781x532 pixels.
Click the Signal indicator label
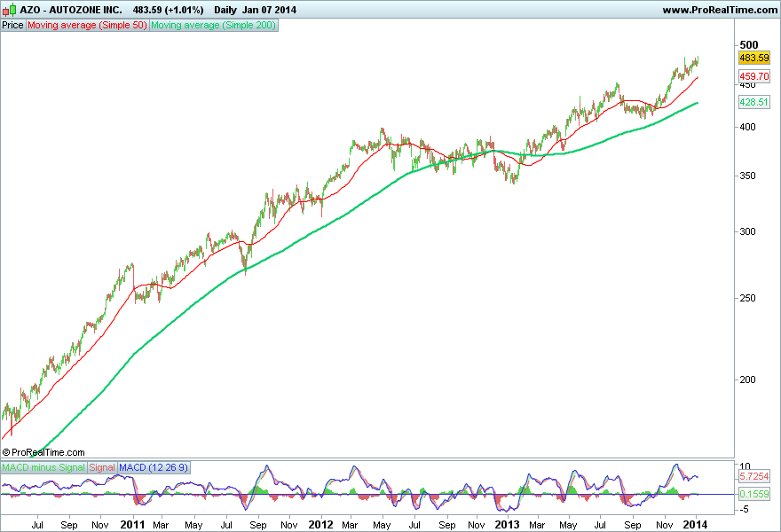(x=102, y=467)
